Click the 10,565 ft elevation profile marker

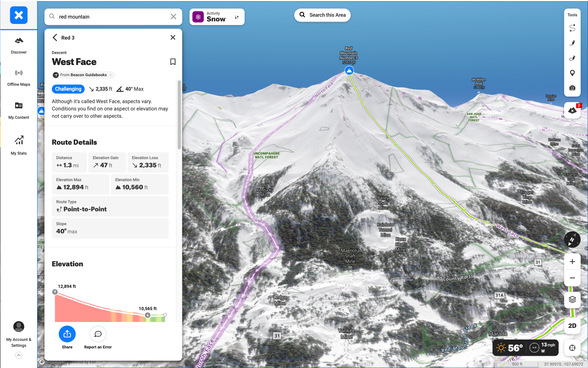pyautogui.click(x=148, y=315)
